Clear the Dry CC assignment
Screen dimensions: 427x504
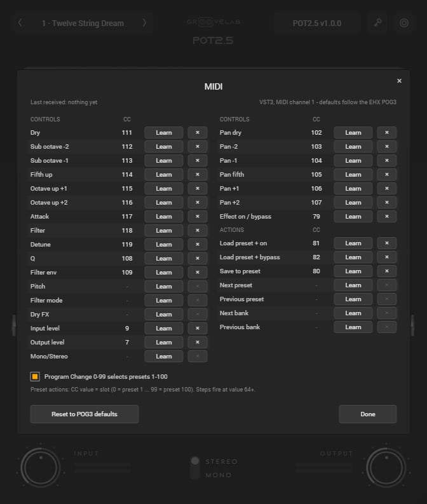click(197, 132)
